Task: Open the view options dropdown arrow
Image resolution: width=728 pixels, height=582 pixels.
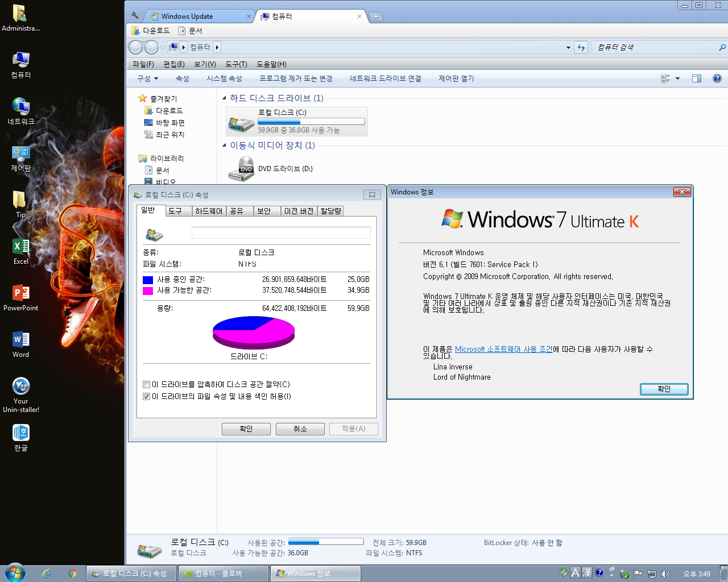Action: [x=677, y=78]
